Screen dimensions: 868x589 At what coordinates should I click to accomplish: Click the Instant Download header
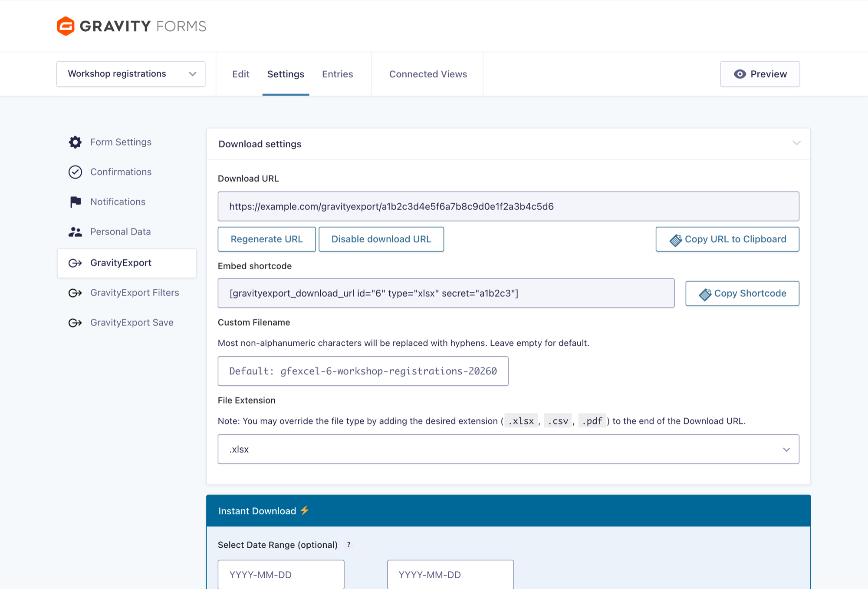coord(508,511)
